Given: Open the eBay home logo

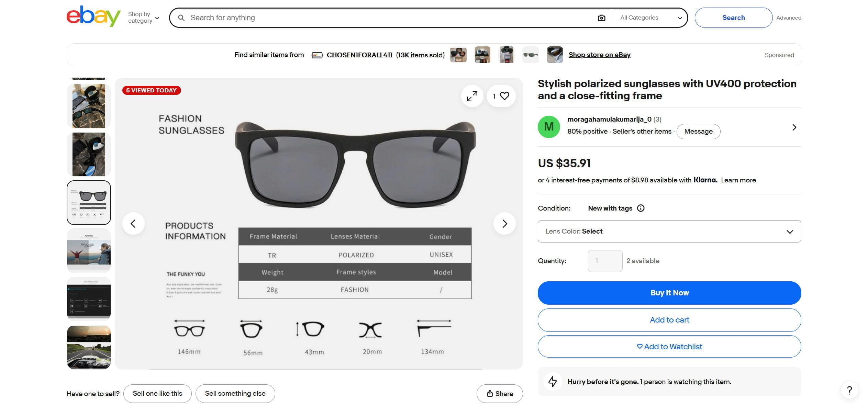Looking at the screenshot, I should tap(93, 16).
